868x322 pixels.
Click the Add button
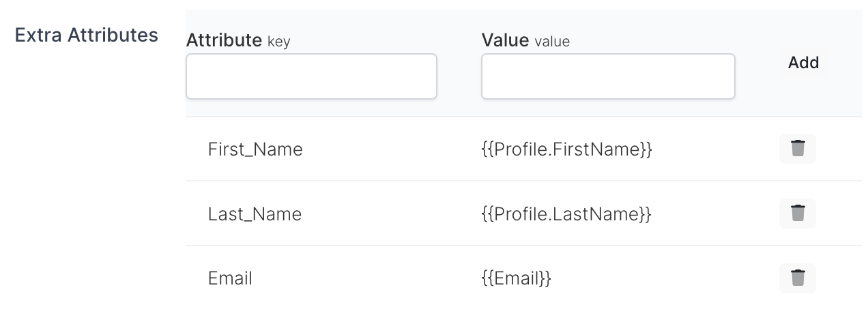(x=803, y=63)
